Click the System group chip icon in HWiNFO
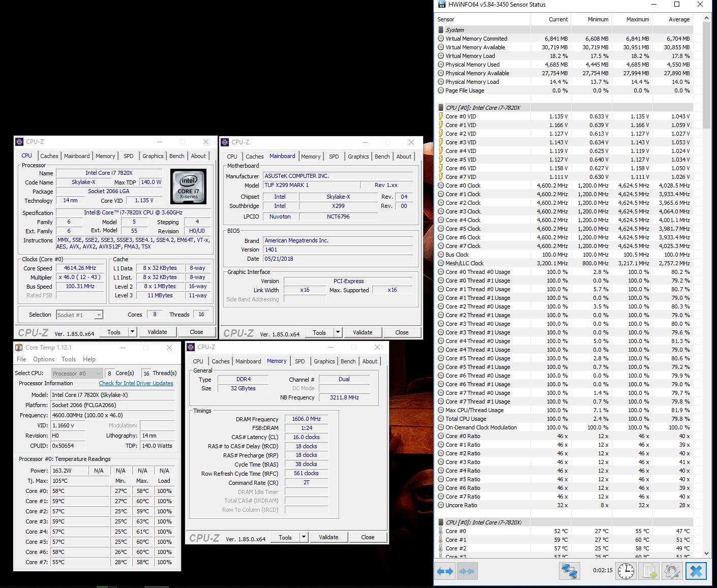The width and height of the screenshot is (717, 588). 441,30
